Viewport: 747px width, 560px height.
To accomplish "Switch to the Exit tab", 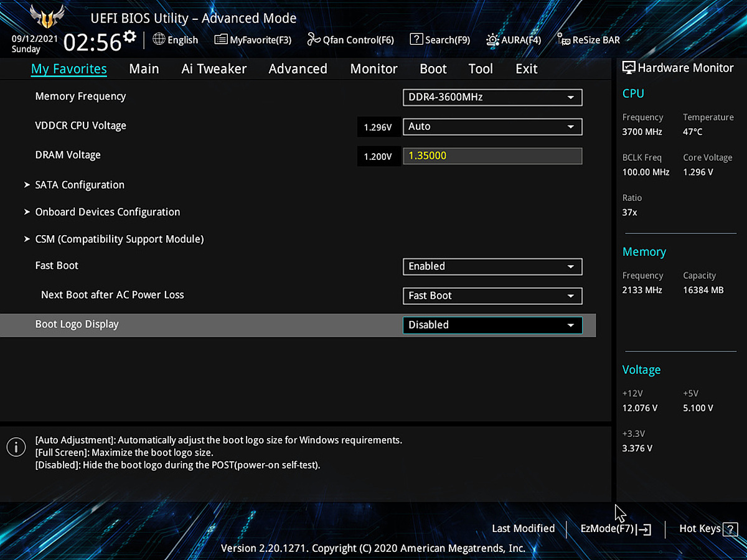I will 527,69.
